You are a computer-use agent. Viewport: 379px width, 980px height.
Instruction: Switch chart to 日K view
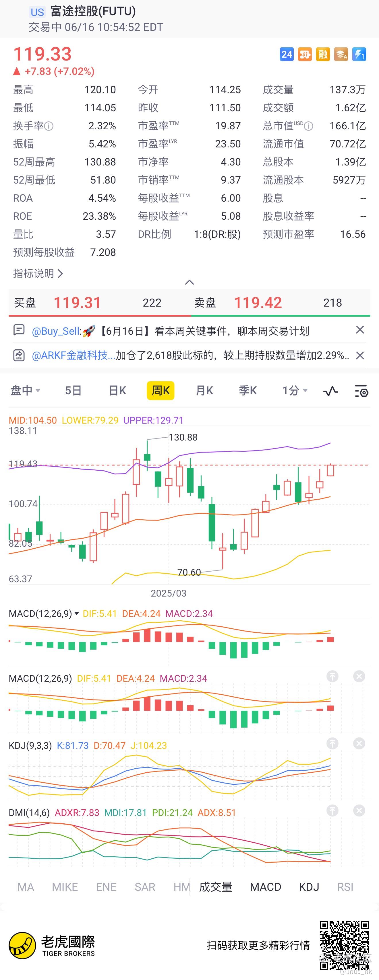(117, 390)
